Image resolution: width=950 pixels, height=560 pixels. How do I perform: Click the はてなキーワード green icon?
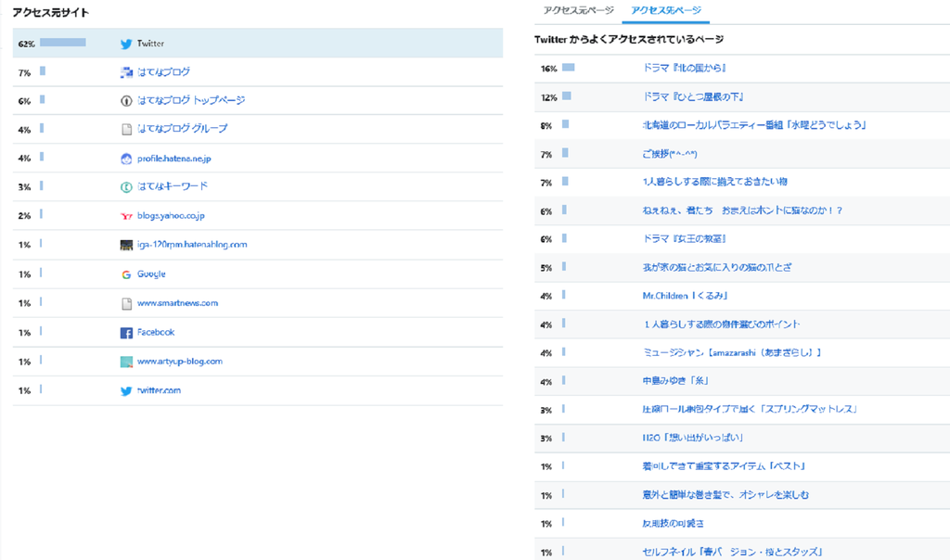tap(126, 187)
